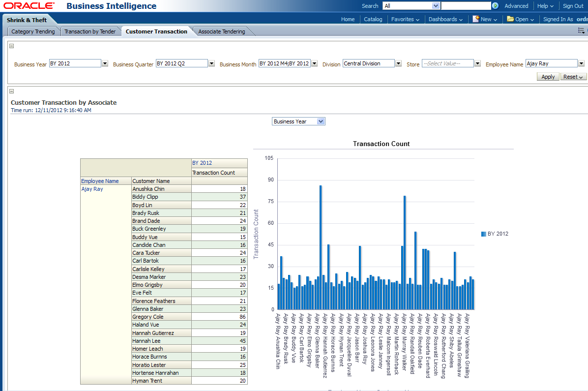Collapse the prompt filters section
Viewport: 588px width, 391px height.
tap(12, 46)
